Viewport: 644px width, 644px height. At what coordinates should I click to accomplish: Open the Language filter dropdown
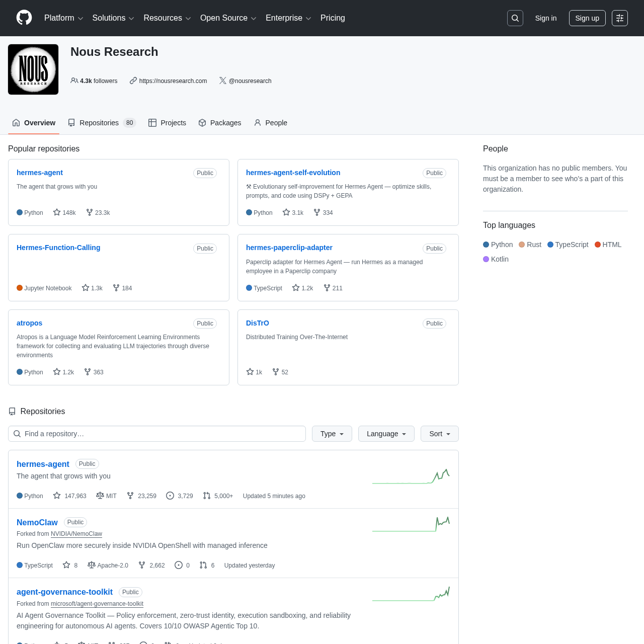(x=386, y=434)
